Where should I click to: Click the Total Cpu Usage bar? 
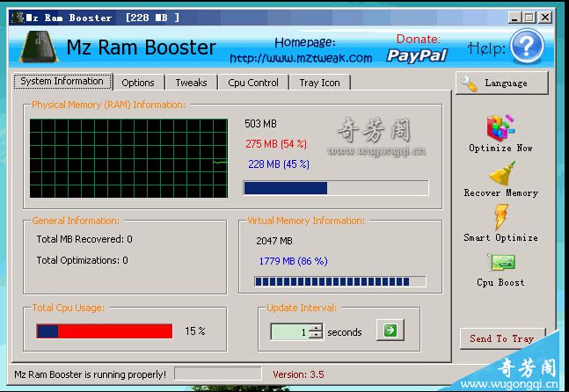[x=105, y=331]
